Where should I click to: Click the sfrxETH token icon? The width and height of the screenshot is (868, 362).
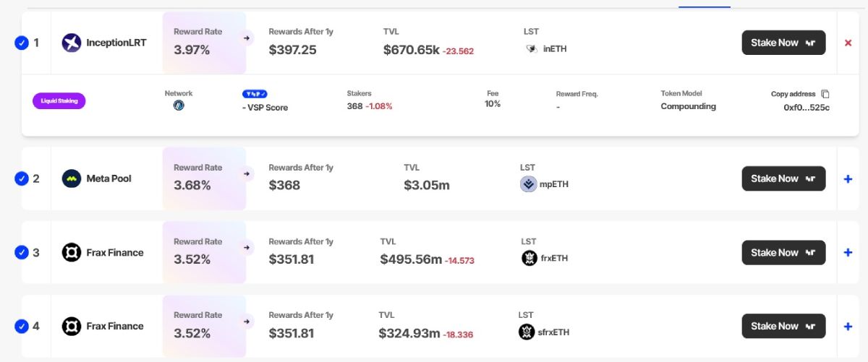527,332
